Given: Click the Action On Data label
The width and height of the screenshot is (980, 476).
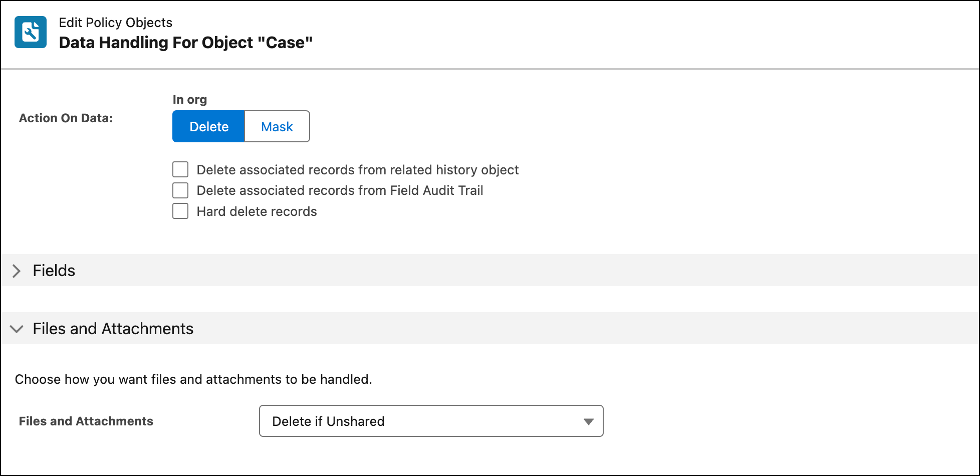Looking at the screenshot, I should click(x=65, y=118).
